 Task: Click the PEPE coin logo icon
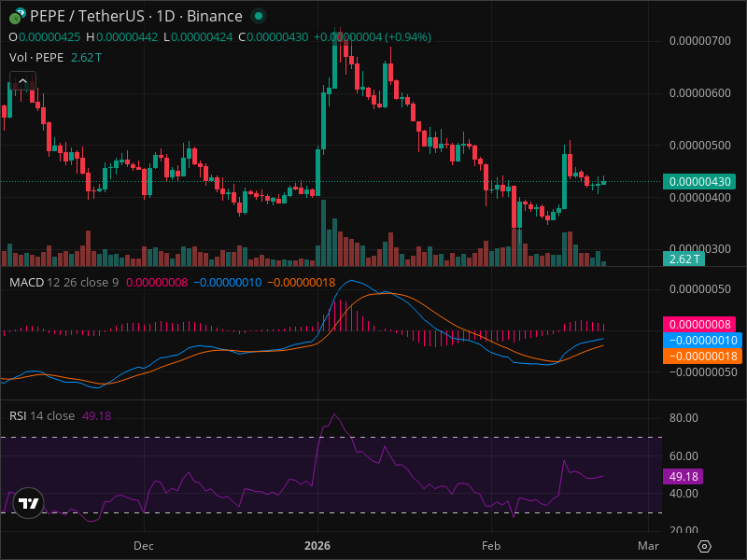coord(17,16)
